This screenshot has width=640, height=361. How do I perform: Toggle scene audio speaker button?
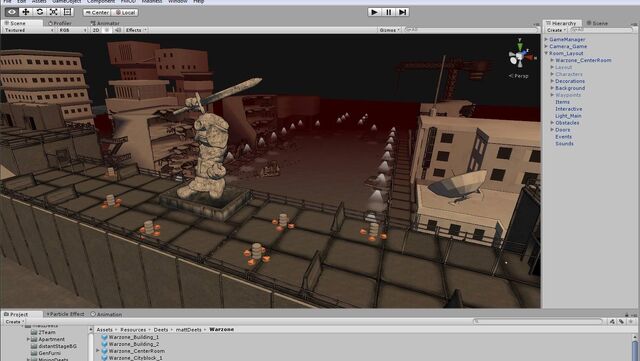(118, 30)
